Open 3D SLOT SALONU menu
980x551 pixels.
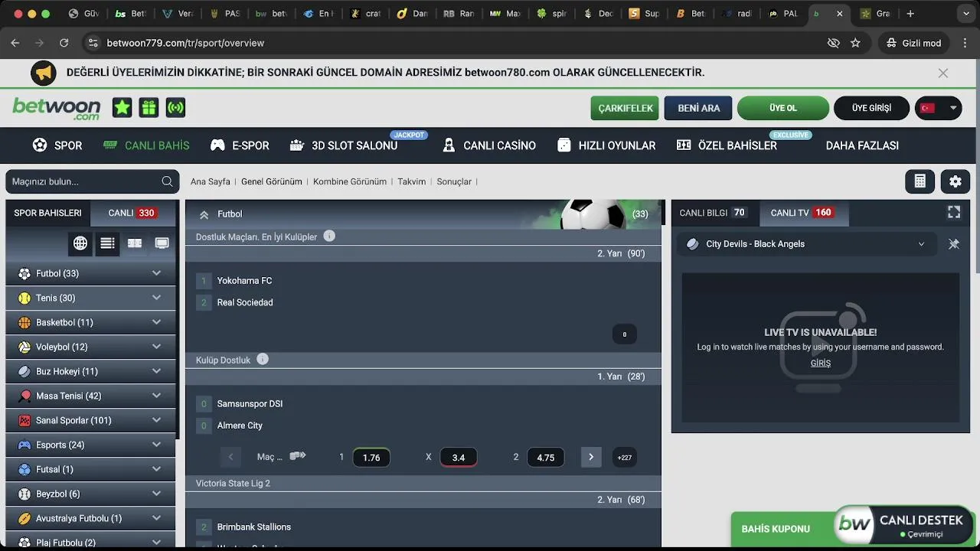(x=344, y=145)
